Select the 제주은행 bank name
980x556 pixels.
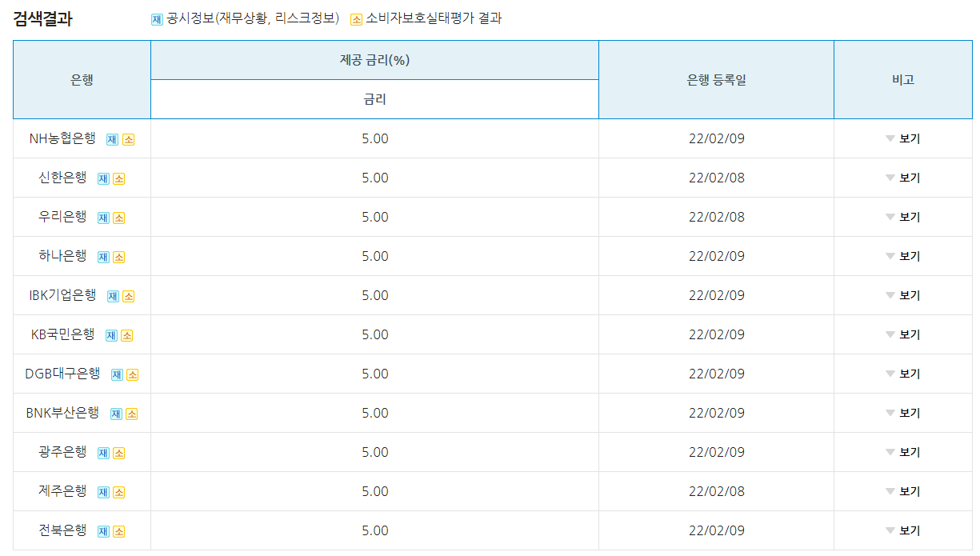(x=62, y=491)
